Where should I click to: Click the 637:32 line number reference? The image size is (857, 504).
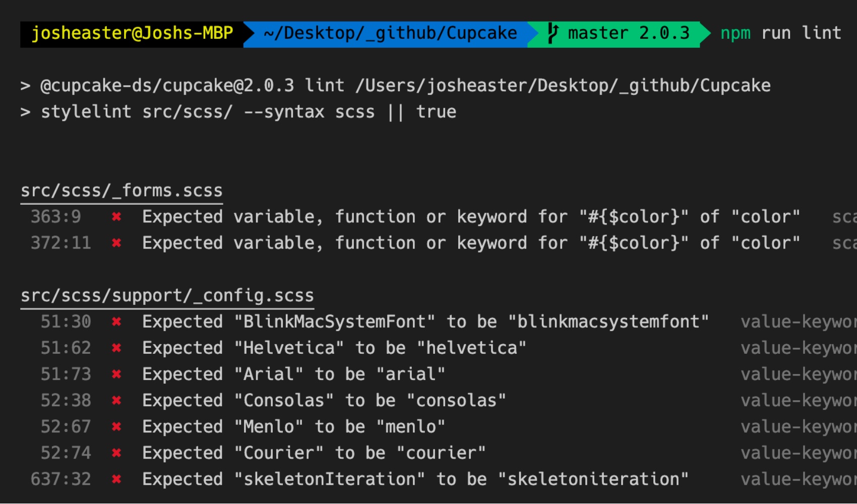pyautogui.click(x=61, y=479)
